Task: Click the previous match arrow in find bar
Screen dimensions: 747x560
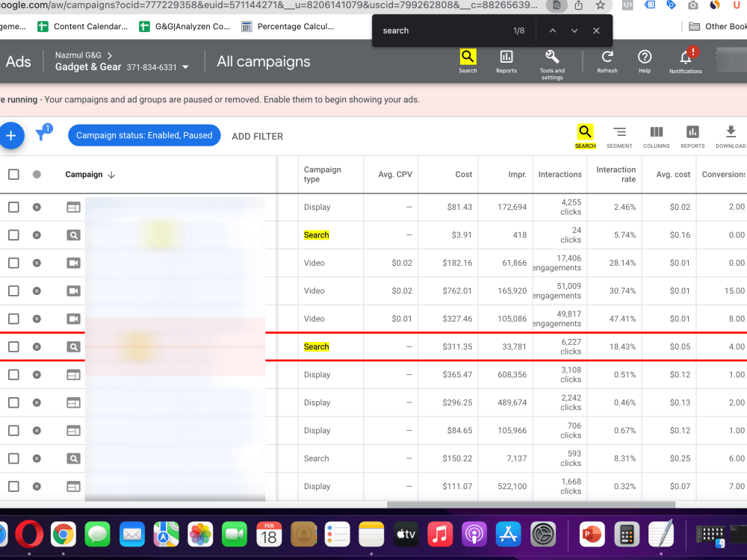Action: 553,31
